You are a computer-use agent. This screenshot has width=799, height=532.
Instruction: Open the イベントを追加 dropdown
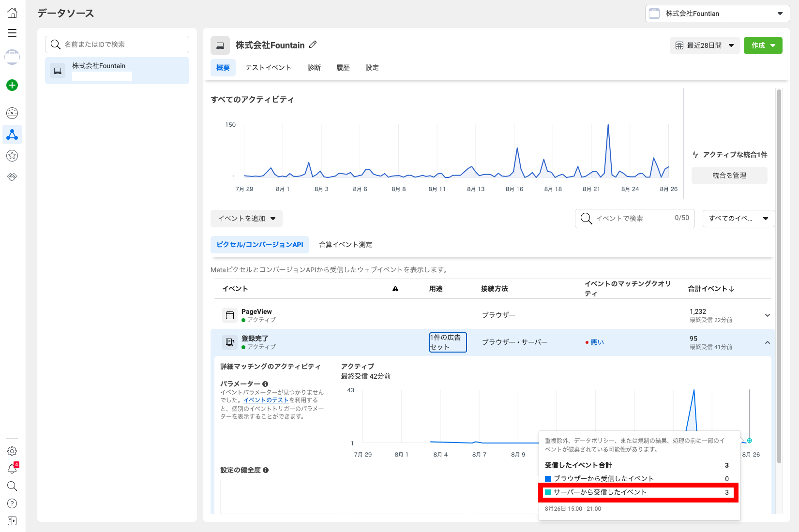coord(246,219)
